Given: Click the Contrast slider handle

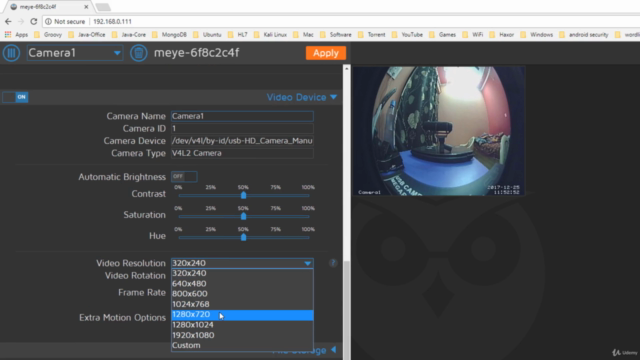Looking at the screenshot, I should coord(244,196).
